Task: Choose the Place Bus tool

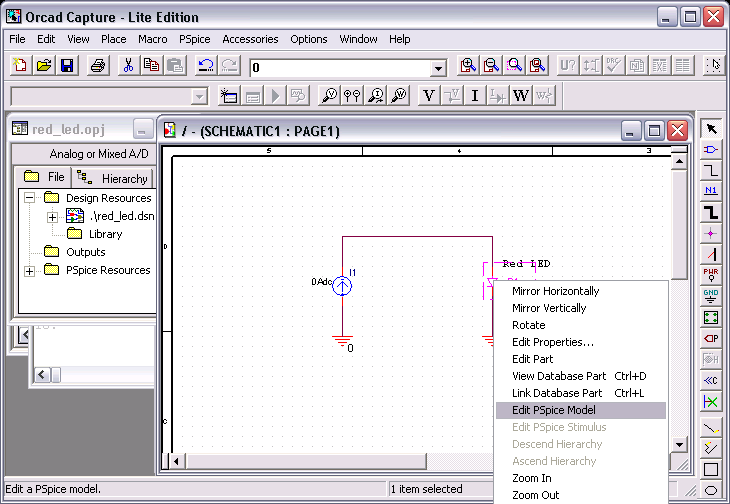Action: coord(711,212)
